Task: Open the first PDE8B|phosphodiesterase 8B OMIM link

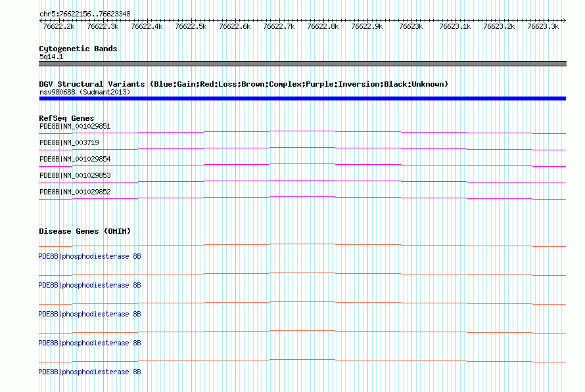Action: 89,256
